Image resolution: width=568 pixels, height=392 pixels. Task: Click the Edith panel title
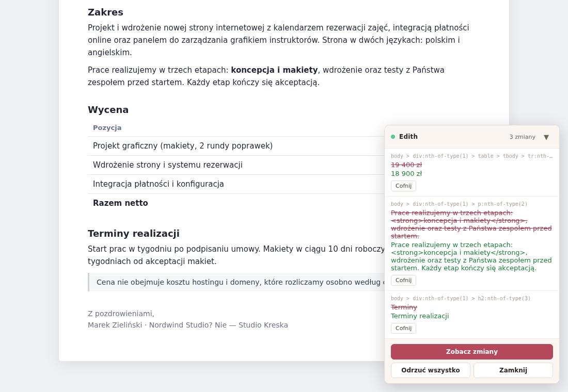[x=408, y=137]
